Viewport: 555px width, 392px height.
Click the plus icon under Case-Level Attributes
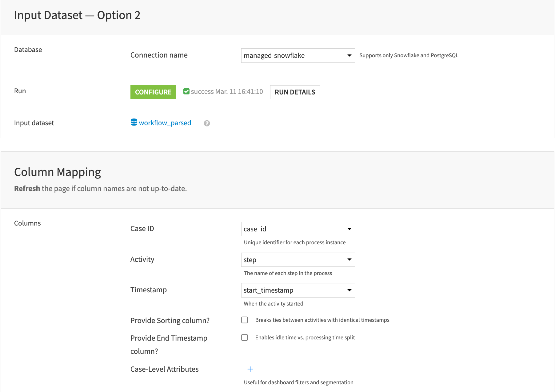coord(250,369)
